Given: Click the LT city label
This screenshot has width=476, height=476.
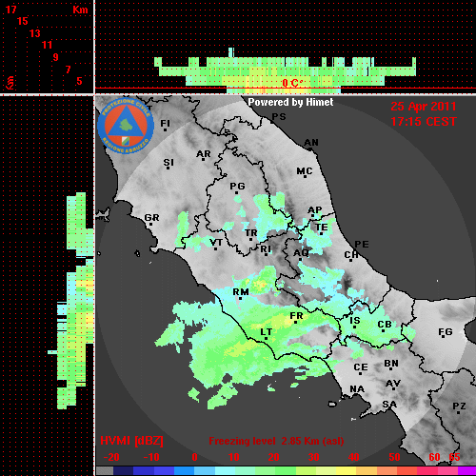Looking at the screenshot, I should pos(266,333).
